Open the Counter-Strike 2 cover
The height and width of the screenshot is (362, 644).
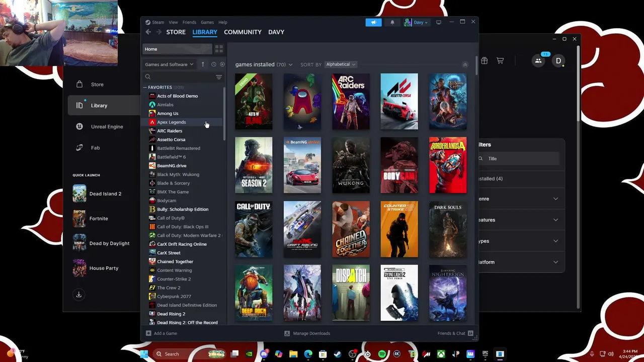coord(399,229)
